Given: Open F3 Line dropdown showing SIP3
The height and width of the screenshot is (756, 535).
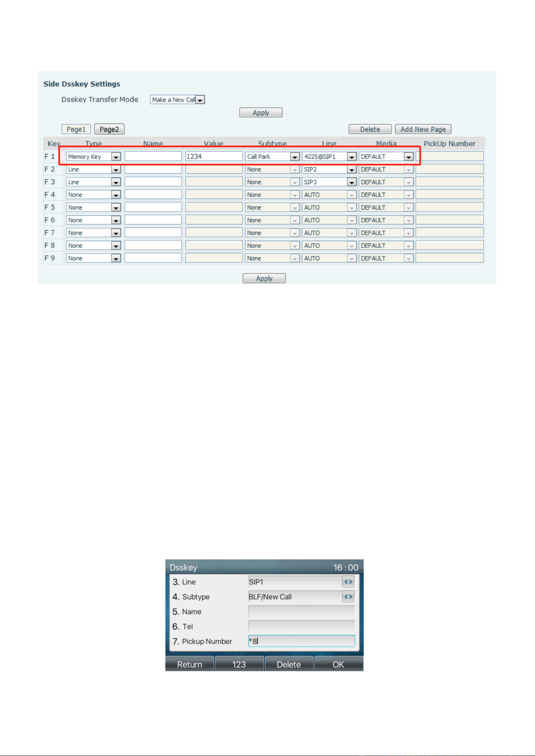Looking at the screenshot, I should tap(329, 182).
